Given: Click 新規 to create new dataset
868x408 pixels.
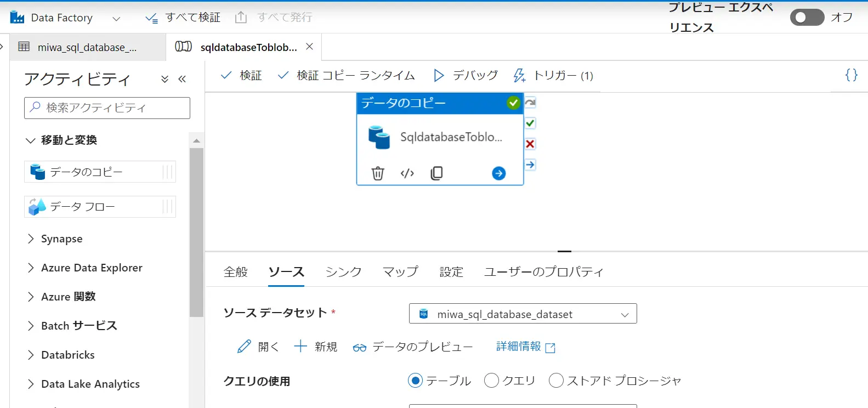Looking at the screenshot, I should tap(316, 347).
